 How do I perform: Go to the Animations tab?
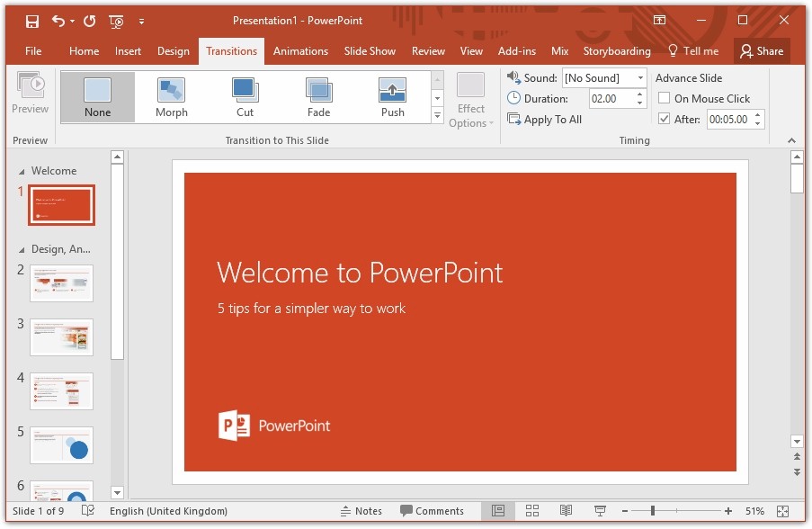(x=301, y=50)
